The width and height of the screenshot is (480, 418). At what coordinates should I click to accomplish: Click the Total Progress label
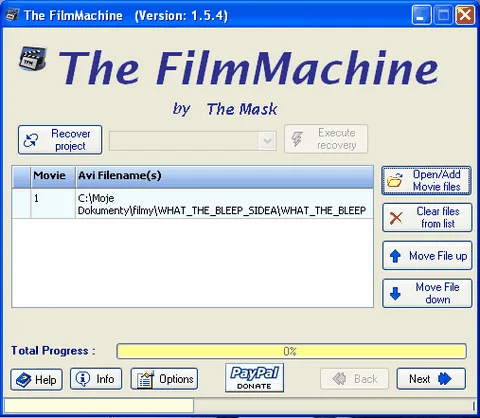coord(53,351)
